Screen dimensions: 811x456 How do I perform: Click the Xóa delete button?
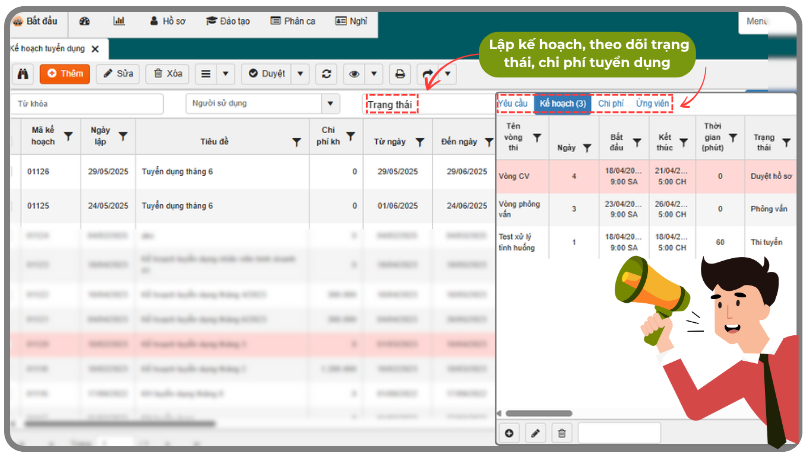pyautogui.click(x=168, y=74)
